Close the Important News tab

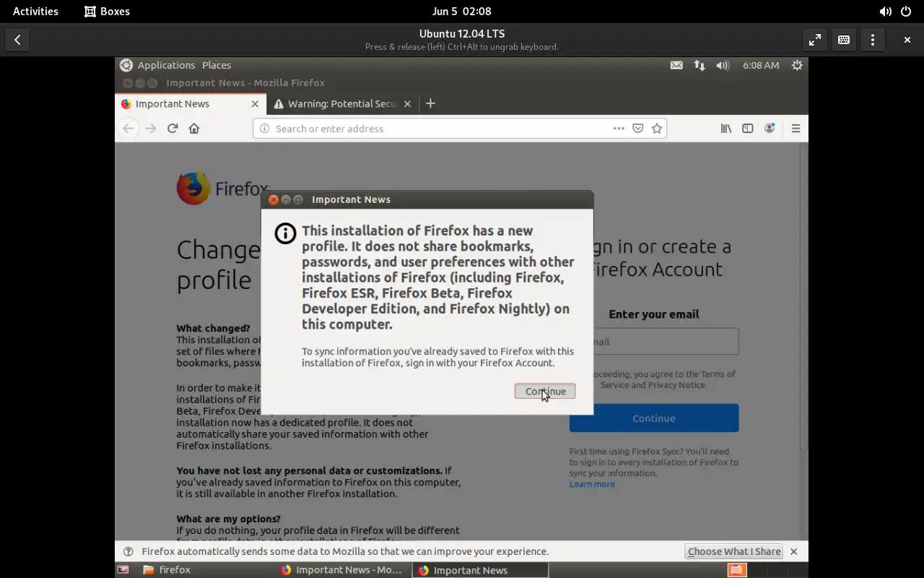tap(255, 104)
